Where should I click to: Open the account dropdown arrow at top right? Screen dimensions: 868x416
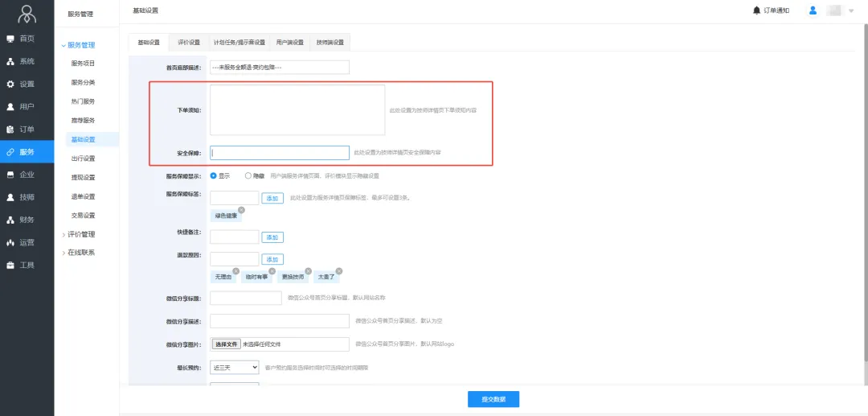[851, 11]
